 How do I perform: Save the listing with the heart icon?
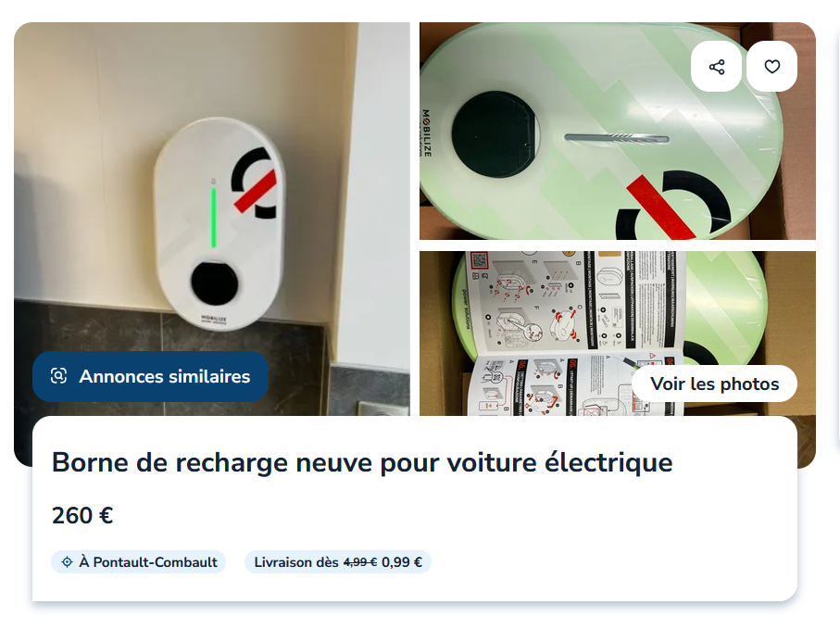(x=771, y=67)
